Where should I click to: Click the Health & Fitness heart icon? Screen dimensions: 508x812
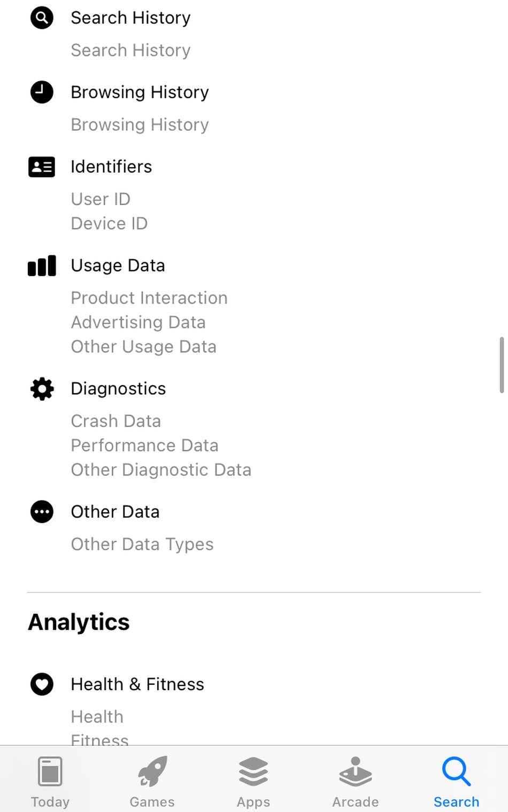click(42, 684)
